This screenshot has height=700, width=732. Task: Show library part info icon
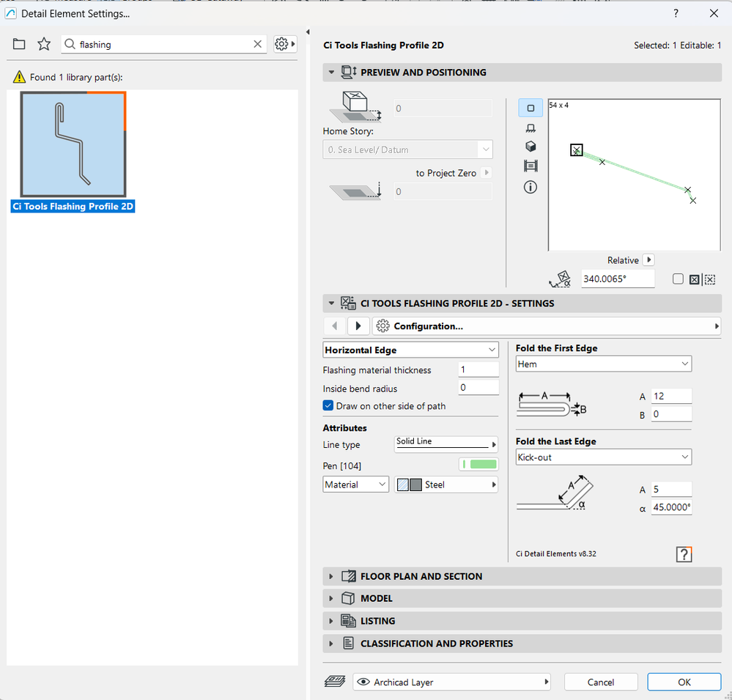[530, 187]
